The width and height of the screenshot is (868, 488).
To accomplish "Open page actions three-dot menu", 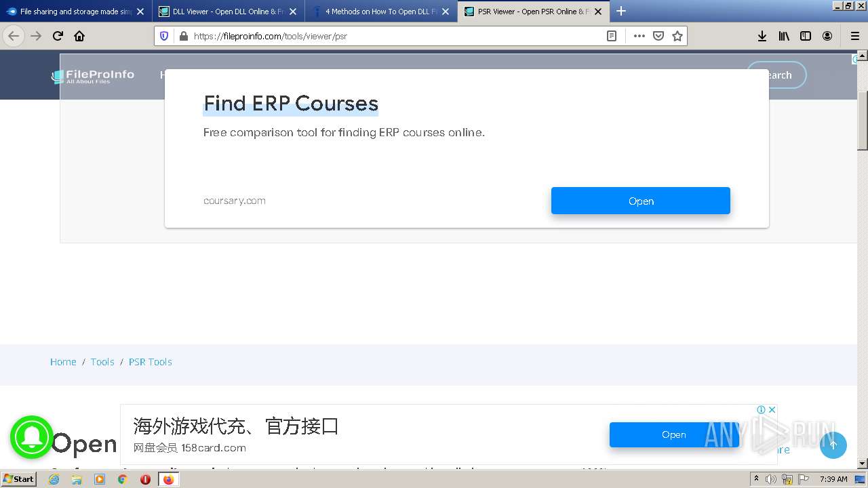I will click(x=639, y=36).
